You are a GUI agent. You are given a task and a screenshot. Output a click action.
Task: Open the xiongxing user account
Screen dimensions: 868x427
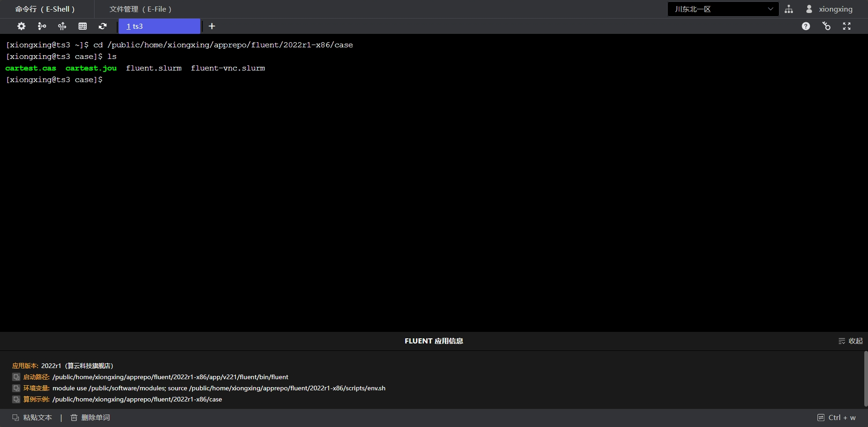pos(830,9)
